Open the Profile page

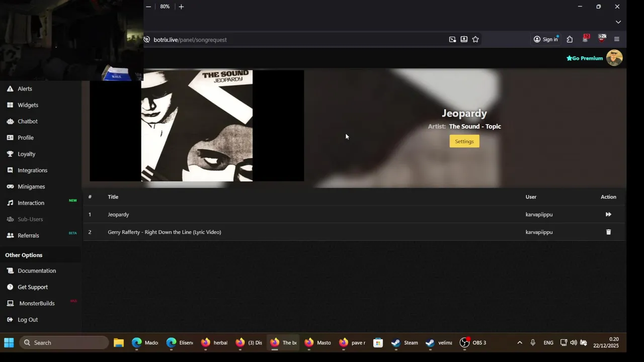(x=26, y=138)
